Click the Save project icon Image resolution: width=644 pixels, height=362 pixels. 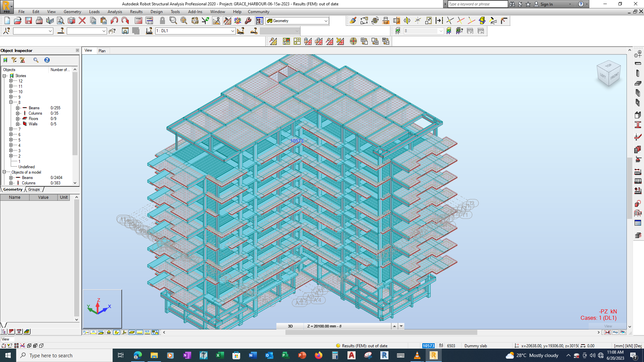click(x=29, y=21)
